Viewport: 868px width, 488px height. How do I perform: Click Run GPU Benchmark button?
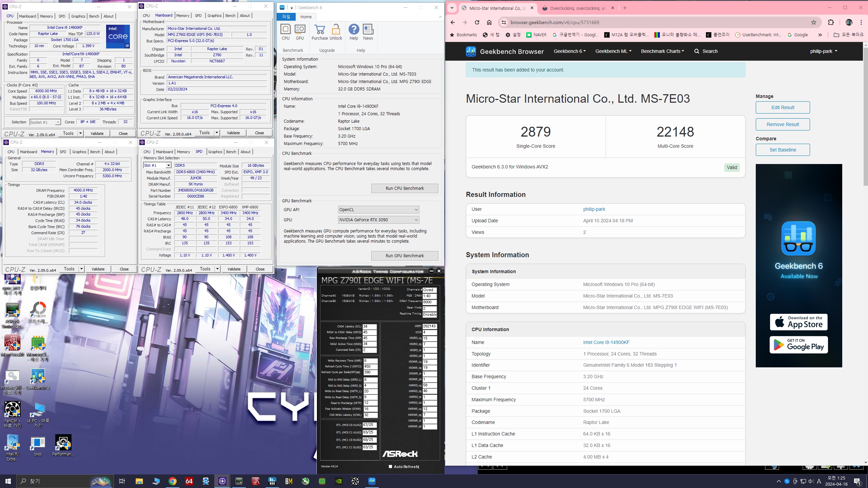pyautogui.click(x=405, y=256)
